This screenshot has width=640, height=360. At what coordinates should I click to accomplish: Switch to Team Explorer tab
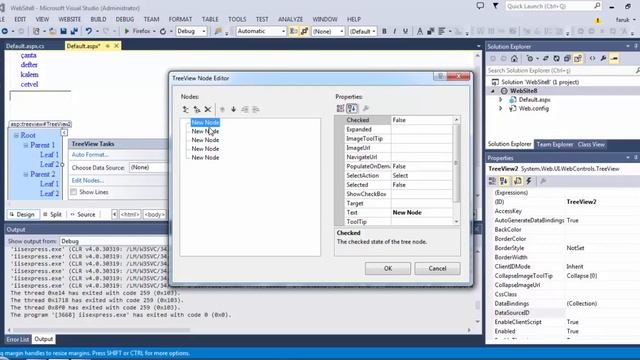[555, 144]
